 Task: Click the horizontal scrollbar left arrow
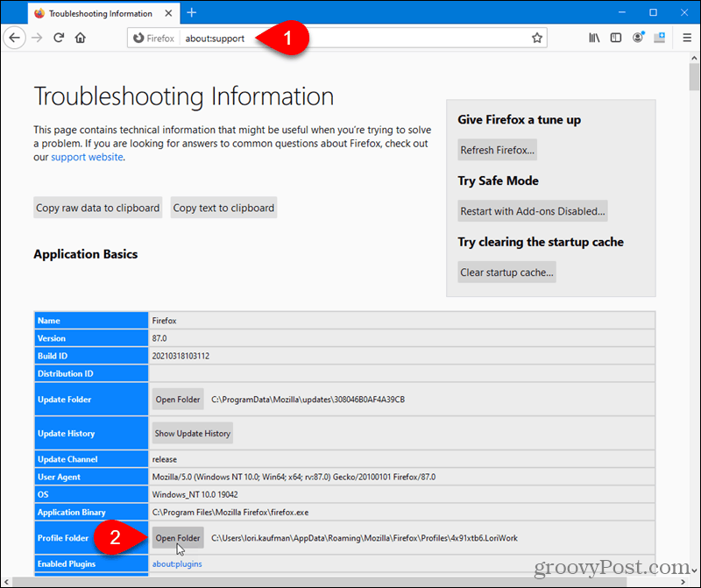[x=6, y=582]
